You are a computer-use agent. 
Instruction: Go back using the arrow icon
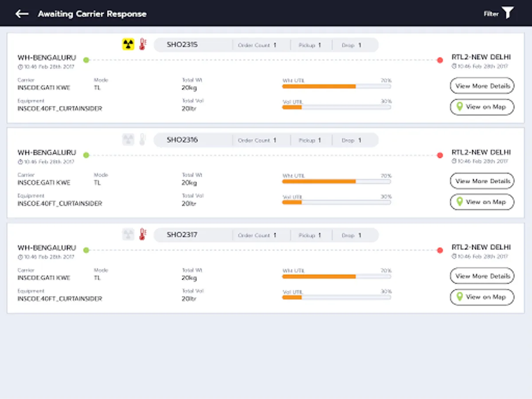pos(22,14)
